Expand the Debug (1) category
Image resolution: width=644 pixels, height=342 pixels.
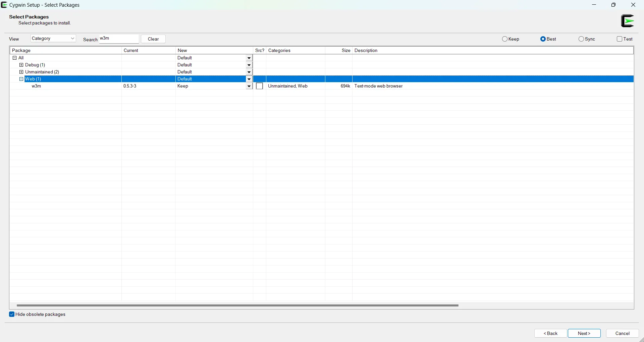(21, 65)
